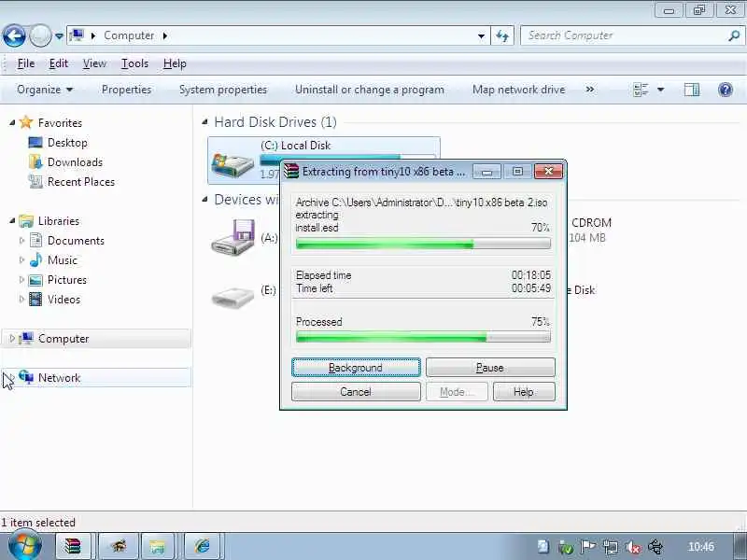Select Computer in navigation pane
This screenshot has width=747, height=560.
(x=63, y=339)
